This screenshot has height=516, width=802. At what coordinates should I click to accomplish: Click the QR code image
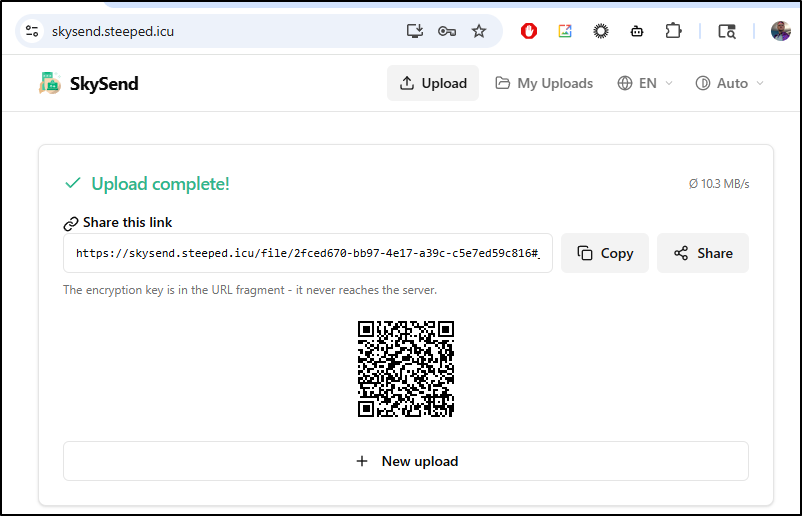406,369
